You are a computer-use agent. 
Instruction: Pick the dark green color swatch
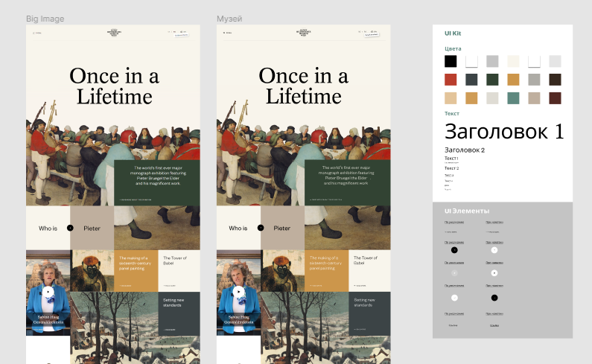[x=492, y=80]
